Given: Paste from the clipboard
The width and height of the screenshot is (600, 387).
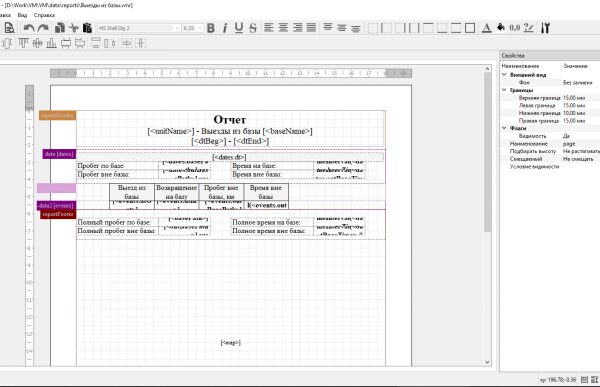Looking at the screenshot, I should tap(87, 28).
